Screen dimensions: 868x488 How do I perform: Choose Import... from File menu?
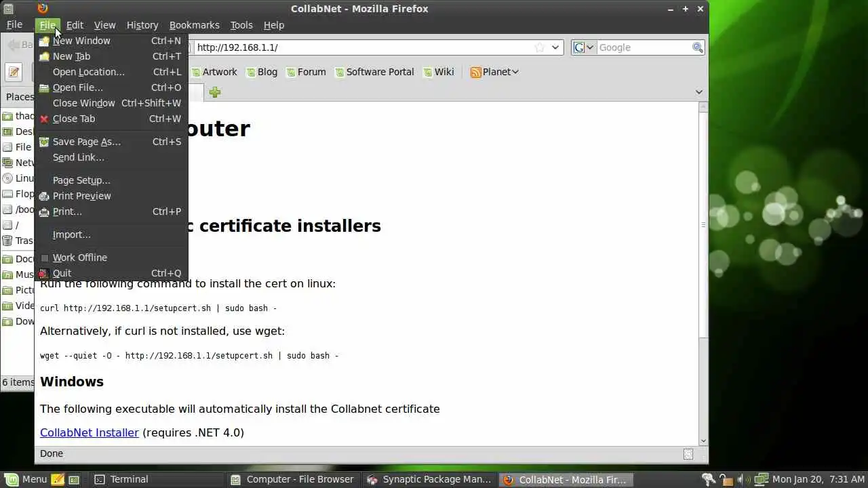pyautogui.click(x=111, y=235)
